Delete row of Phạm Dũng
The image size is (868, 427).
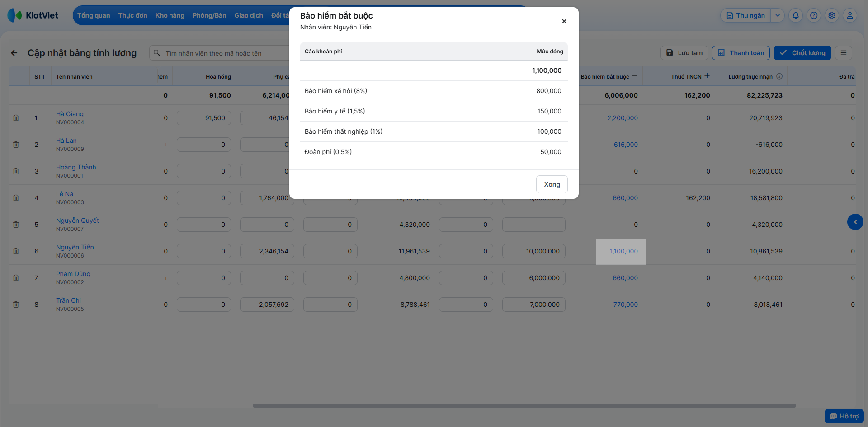click(16, 278)
